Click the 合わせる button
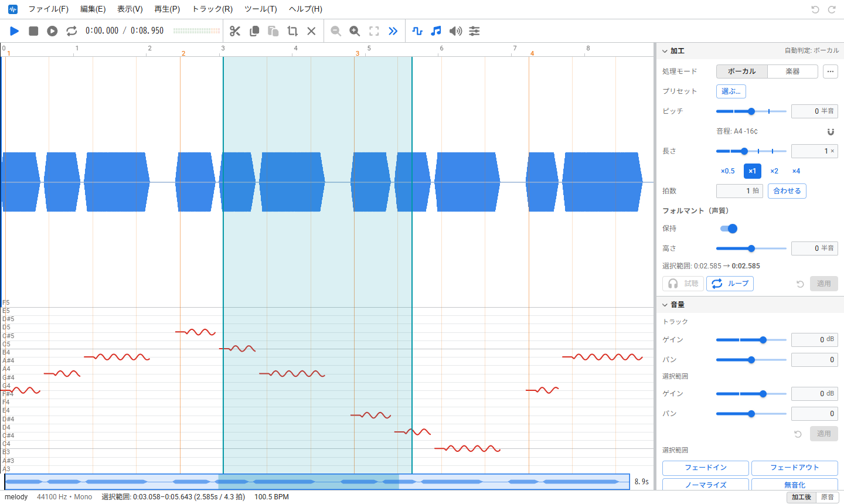The height and width of the screenshot is (504, 844). tap(787, 191)
